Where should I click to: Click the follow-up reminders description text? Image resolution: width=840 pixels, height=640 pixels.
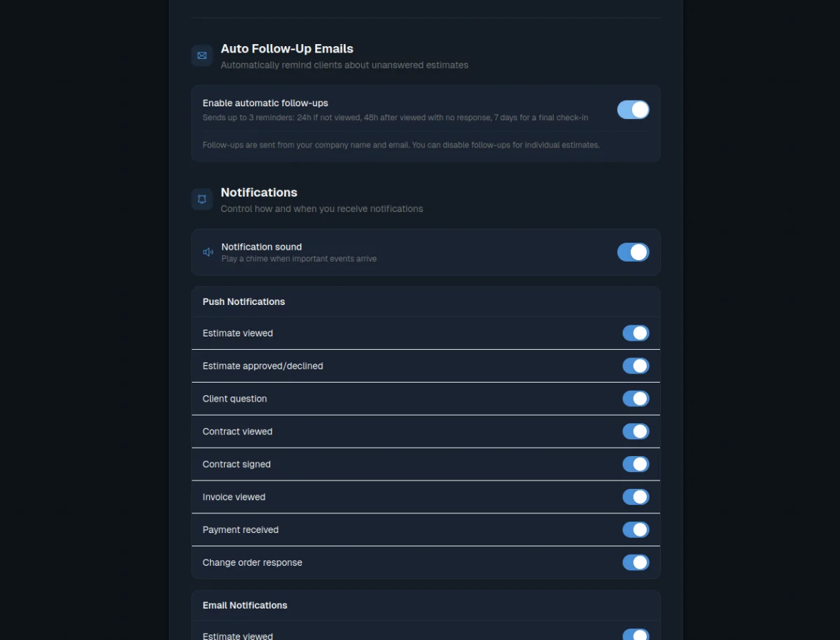(x=395, y=118)
